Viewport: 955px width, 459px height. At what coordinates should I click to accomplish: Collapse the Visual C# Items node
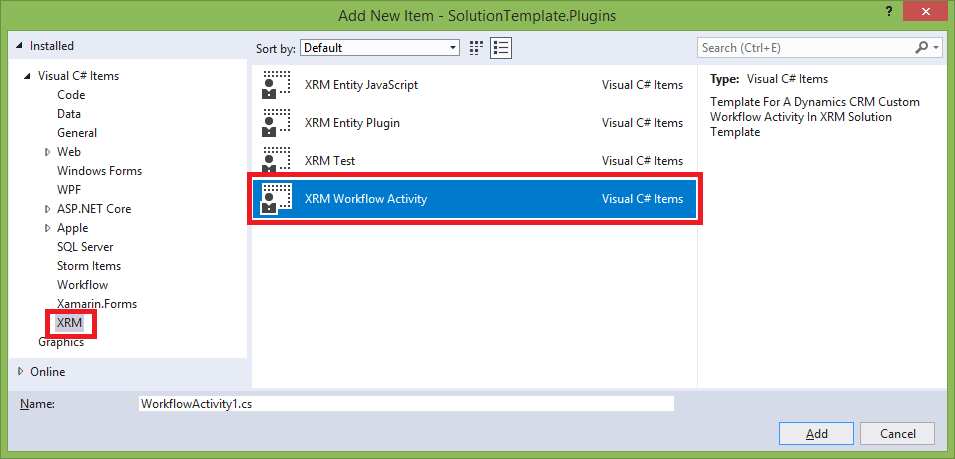coord(26,76)
